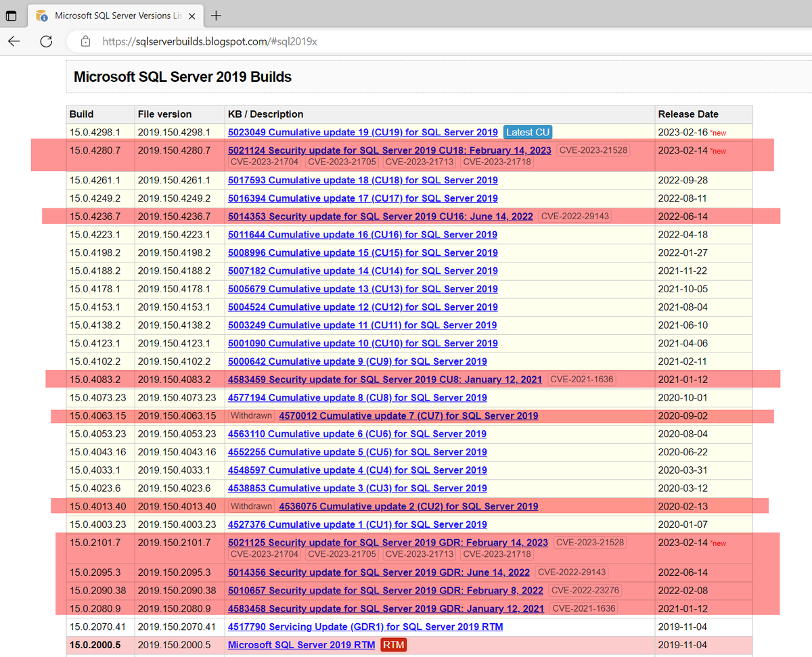Click CVE-2022-29143 tag in CU16 row
The width and height of the screenshot is (812, 657).
[x=575, y=217]
